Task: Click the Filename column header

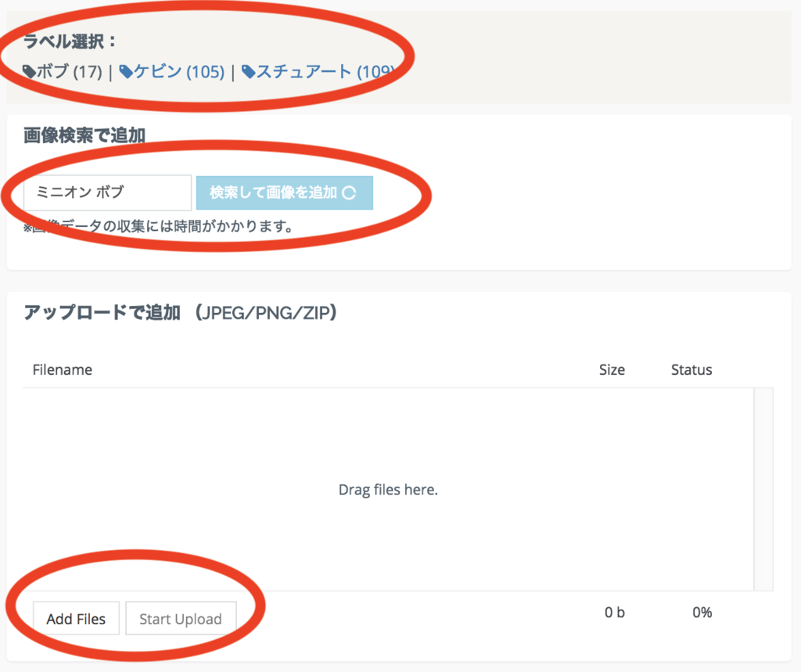Action: click(x=63, y=369)
